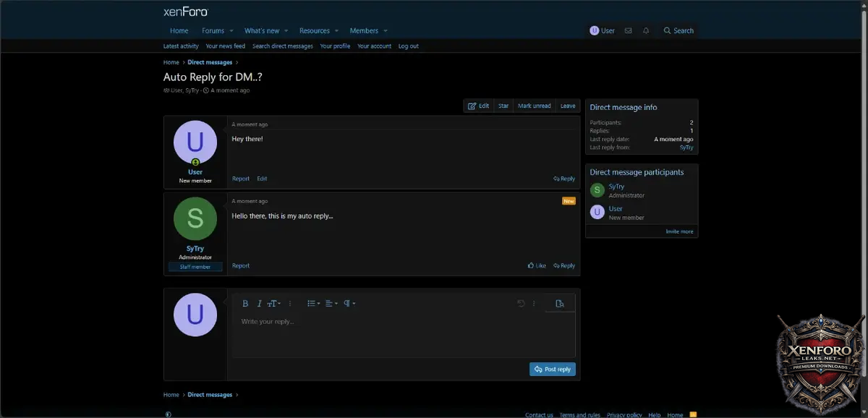Click the Invite more link
The image size is (868, 418).
pos(679,231)
